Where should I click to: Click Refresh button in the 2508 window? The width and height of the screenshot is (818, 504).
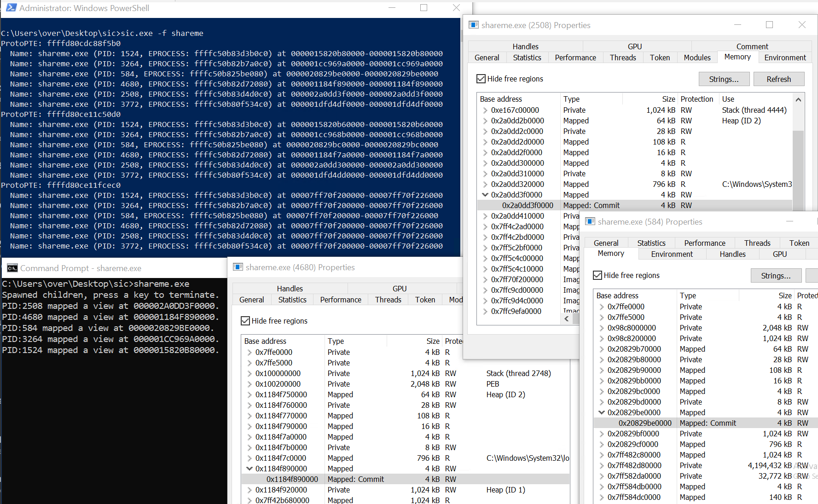[778, 79]
